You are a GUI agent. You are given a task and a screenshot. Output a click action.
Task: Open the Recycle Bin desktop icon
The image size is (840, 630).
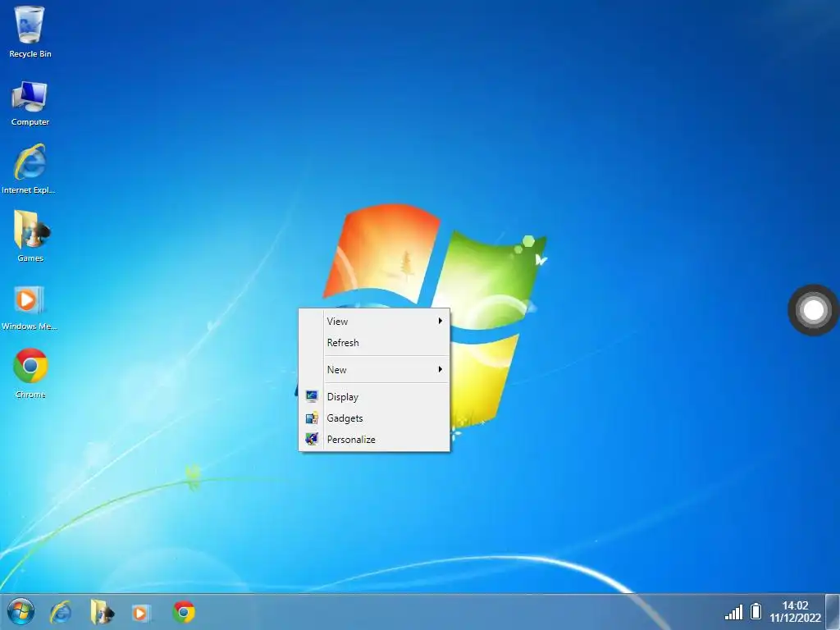[30, 32]
